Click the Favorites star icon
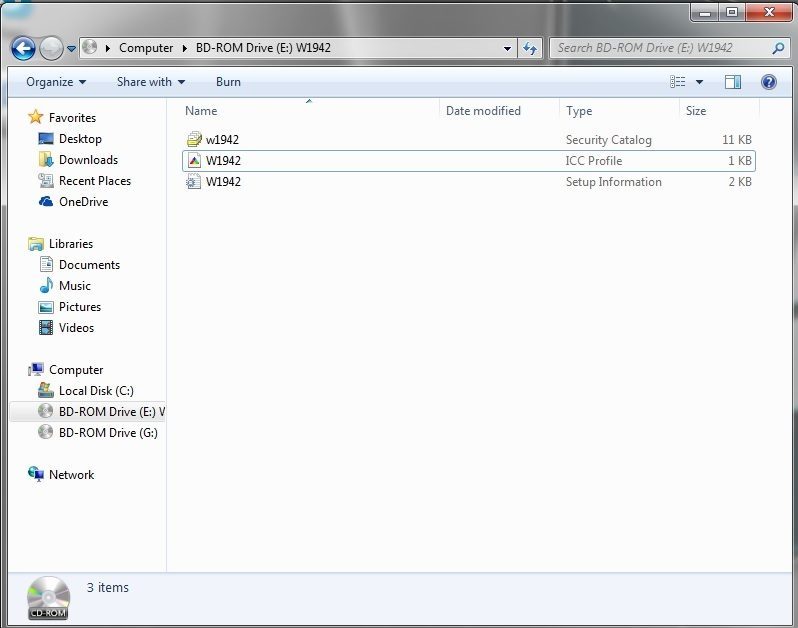This screenshot has width=798, height=628. (36, 117)
